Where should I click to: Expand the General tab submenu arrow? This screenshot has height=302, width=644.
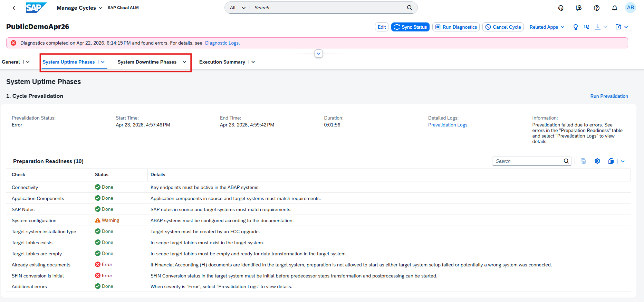click(x=28, y=62)
